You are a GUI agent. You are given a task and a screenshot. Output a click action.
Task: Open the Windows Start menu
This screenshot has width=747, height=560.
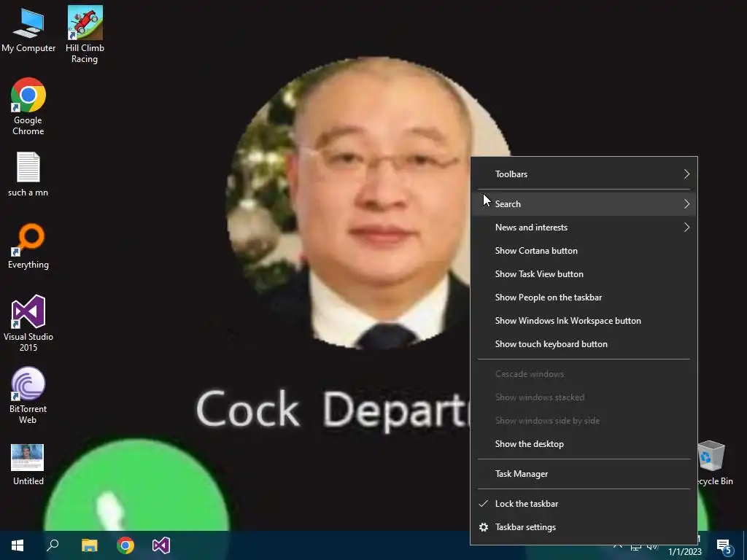18,545
